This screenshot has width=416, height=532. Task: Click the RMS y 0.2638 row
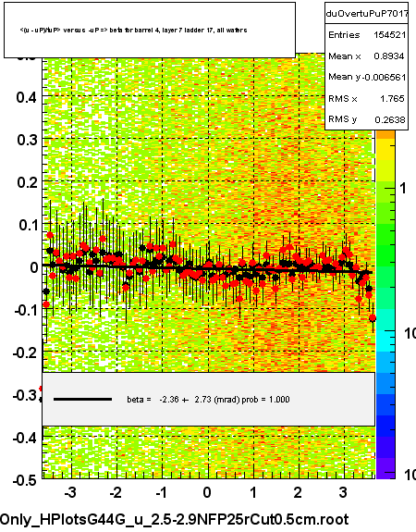pyautogui.click(x=366, y=119)
